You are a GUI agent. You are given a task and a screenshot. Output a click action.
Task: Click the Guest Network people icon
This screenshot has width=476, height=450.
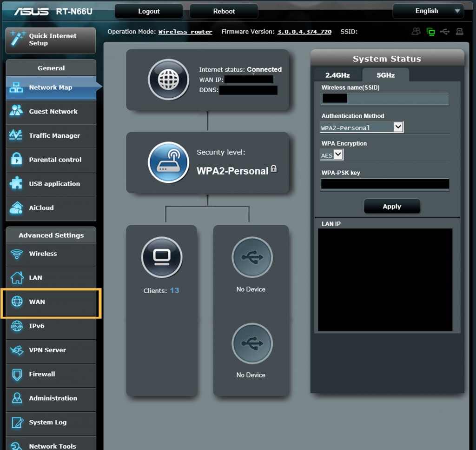[x=16, y=111]
